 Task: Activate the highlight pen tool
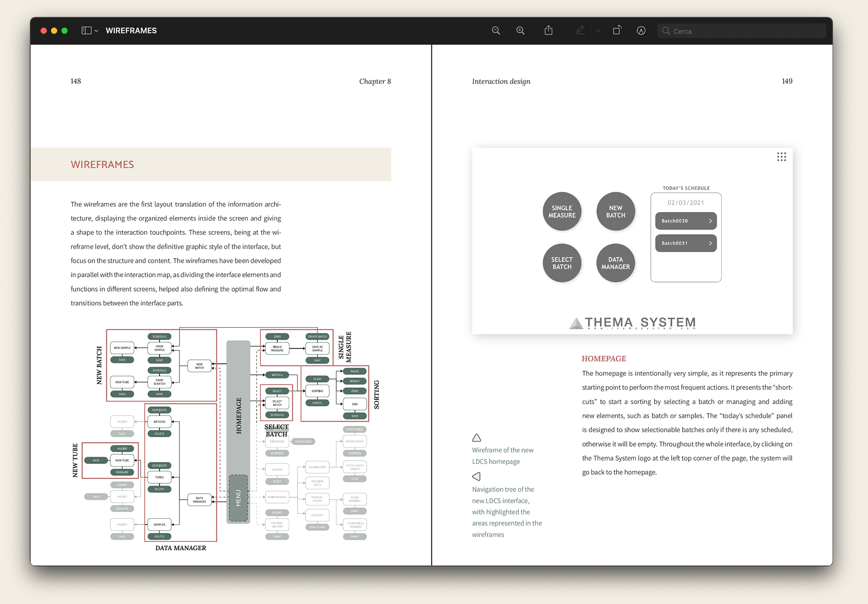pyautogui.click(x=580, y=30)
